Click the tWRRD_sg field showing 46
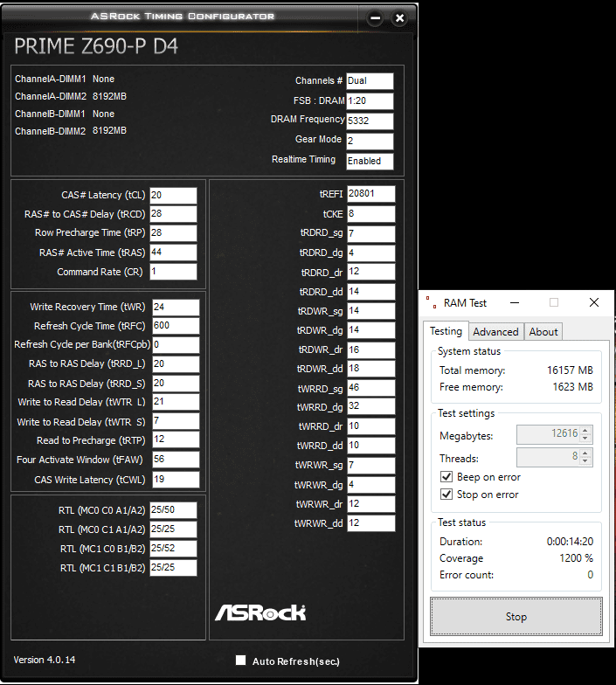This screenshot has height=685, width=616. pyautogui.click(x=370, y=388)
